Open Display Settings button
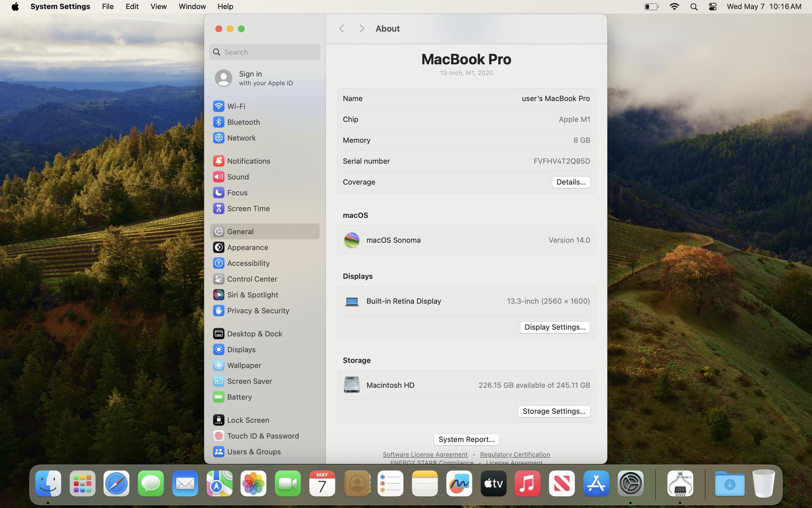812x508 pixels. [554, 327]
